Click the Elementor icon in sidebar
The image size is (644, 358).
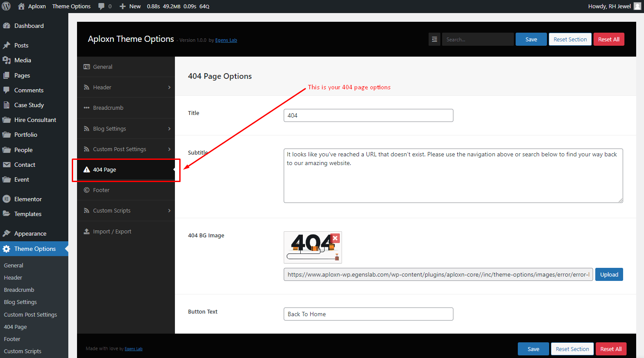point(7,199)
